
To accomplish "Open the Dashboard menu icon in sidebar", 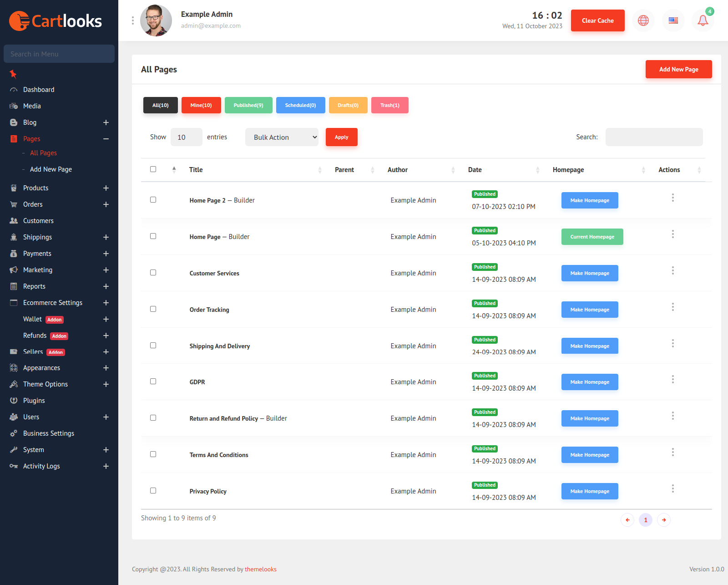I will [14, 90].
